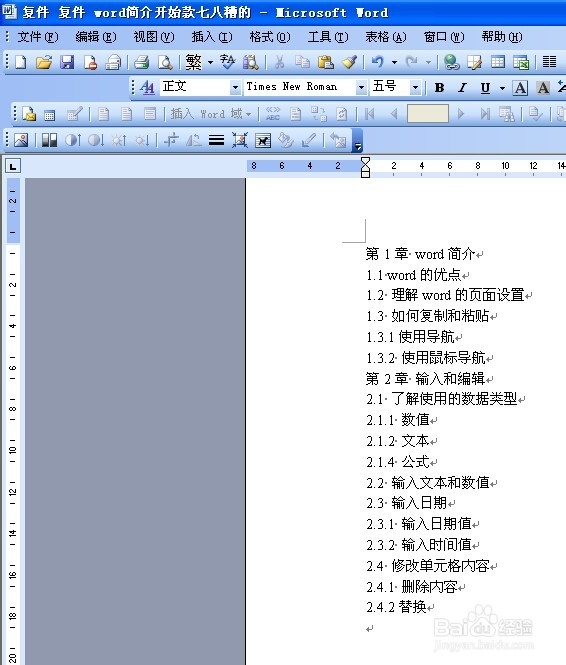Click the Reset Picture icon
The height and width of the screenshot is (665, 566).
click(x=338, y=140)
